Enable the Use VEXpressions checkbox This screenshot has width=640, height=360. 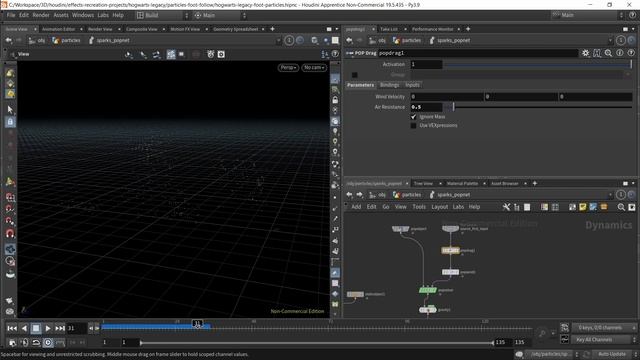tap(413, 126)
